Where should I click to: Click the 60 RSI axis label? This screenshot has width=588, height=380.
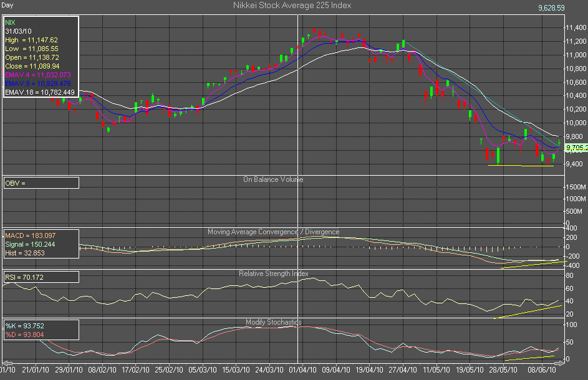[570, 288]
